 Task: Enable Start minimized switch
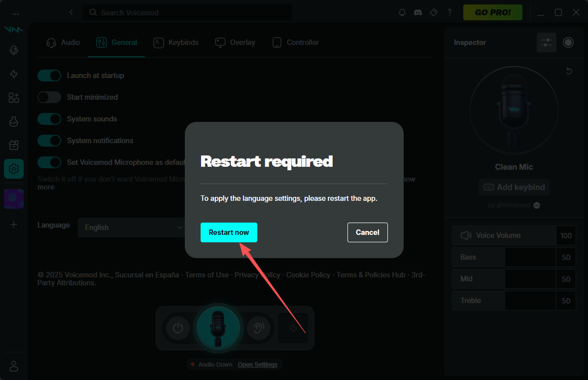coord(49,97)
